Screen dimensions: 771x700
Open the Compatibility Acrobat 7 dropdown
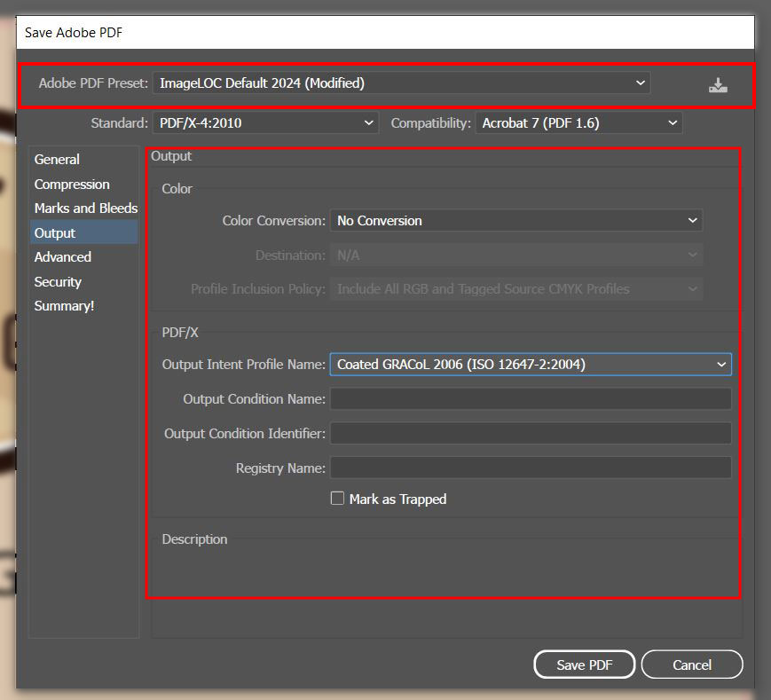coord(578,123)
